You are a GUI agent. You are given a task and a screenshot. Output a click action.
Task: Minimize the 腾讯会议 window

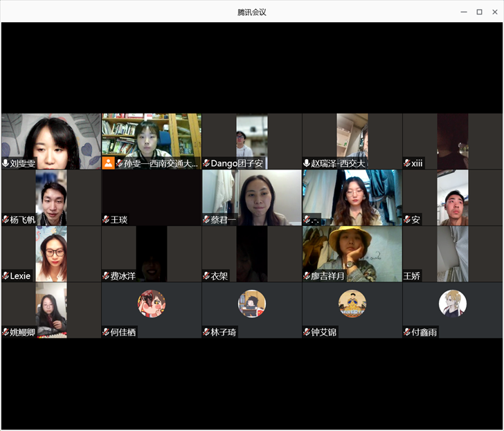[x=464, y=12]
